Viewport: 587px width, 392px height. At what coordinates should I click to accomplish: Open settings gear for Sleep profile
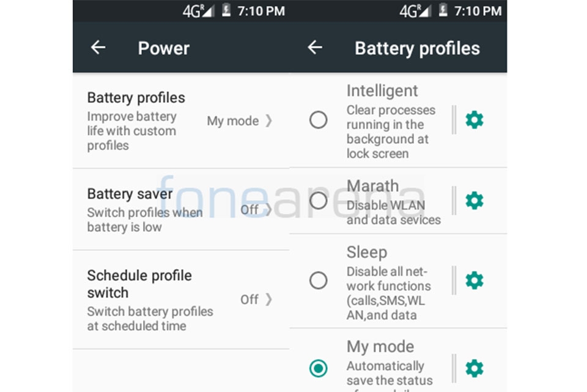pyautogui.click(x=474, y=281)
